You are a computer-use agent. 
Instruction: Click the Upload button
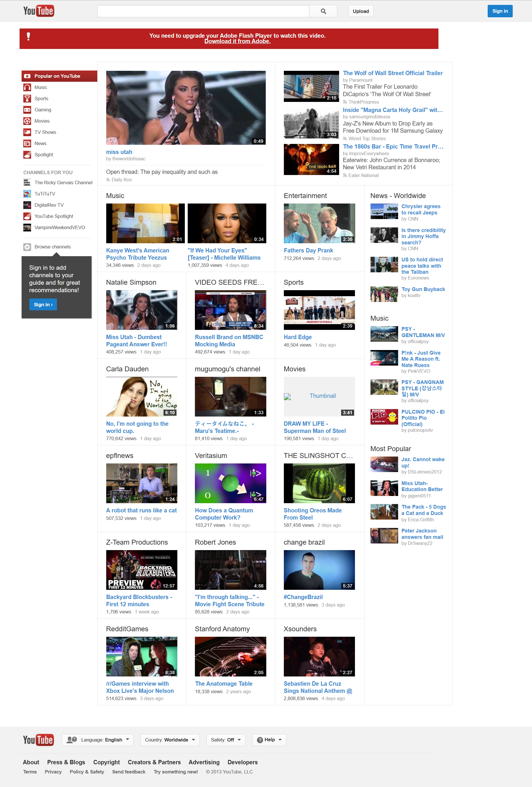pyautogui.click(x=361, y=11)
